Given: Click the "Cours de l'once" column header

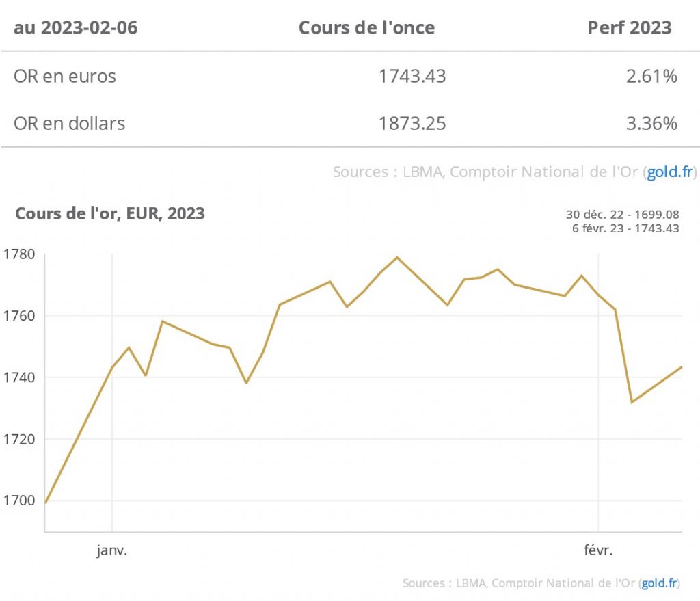Looking at the screenshot, I should tap(366, 28).
